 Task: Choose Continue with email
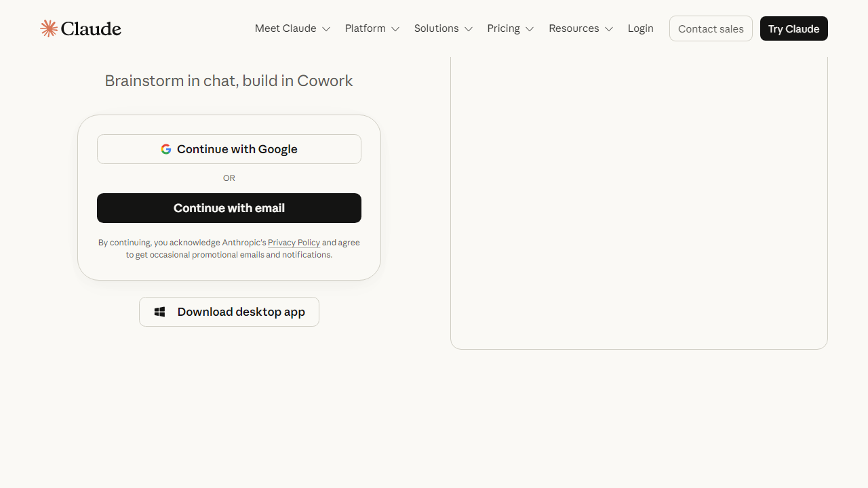tap(229, 208)
